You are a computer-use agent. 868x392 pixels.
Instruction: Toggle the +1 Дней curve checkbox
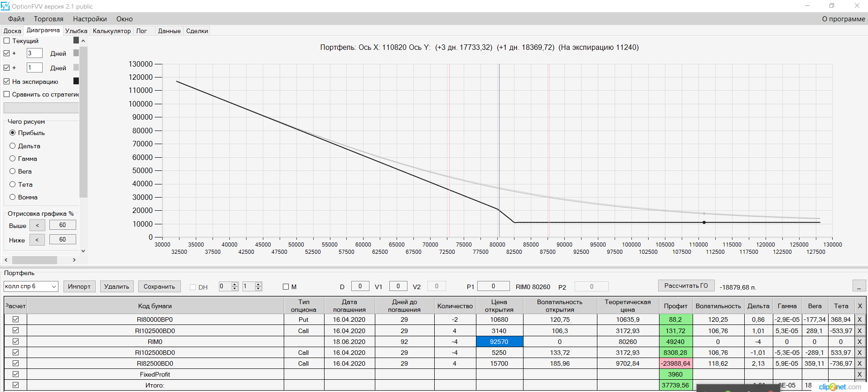pyautogui.click(x=7, y=68)
